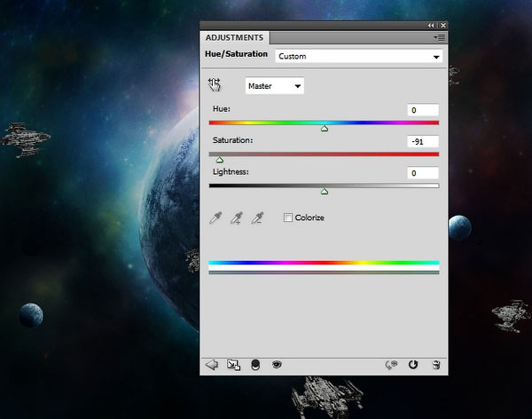Viewport: 532px width, 419px height.
Task: Select the subtract-from-sample eyedropper with minus
Action: (258, 217)
